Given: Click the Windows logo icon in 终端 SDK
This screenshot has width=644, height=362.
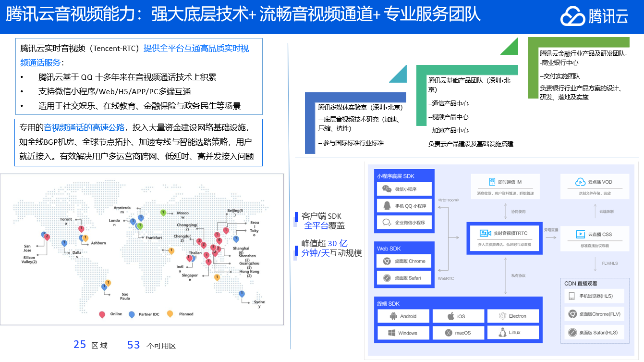Looking at the screenshot, I should [391, 333].
